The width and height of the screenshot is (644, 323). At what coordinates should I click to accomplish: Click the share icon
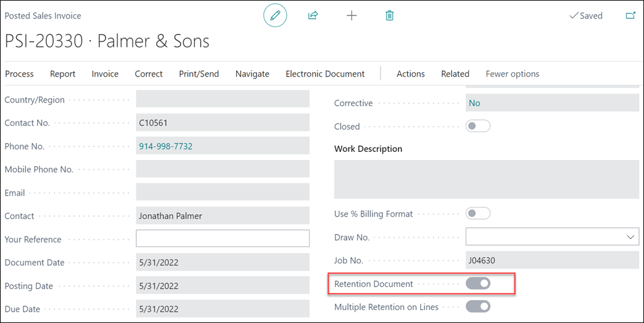click(x=313, y=15)
